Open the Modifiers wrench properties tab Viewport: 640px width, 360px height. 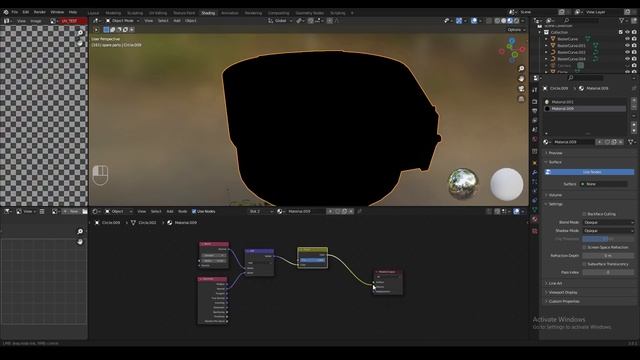[535, 172]
